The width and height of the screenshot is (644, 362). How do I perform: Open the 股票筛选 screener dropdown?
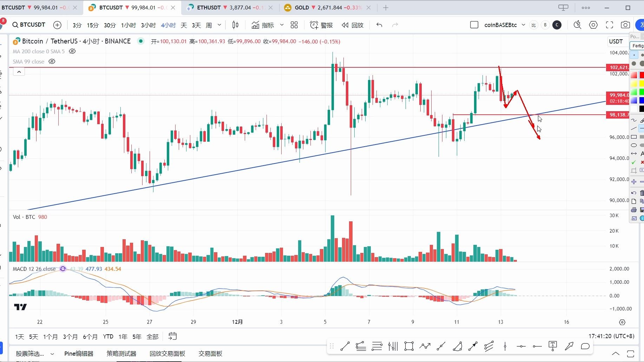tap(35, 354)
